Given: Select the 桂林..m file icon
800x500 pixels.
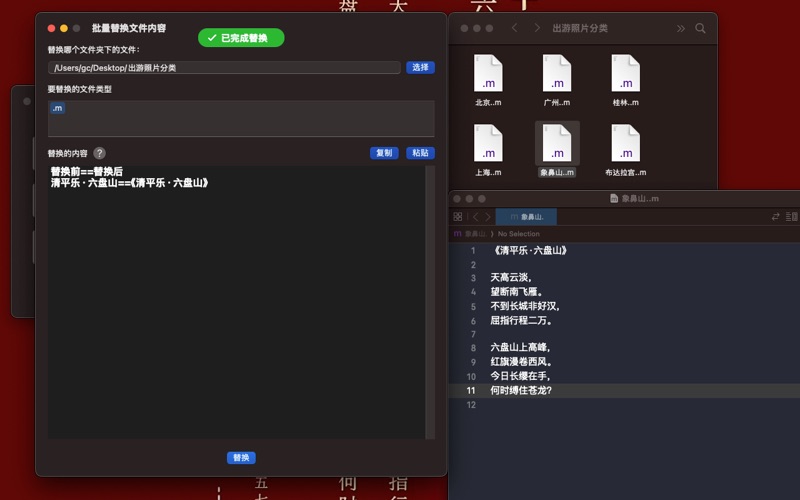Looking at the screenshot, I should click(x=626, y=73).
